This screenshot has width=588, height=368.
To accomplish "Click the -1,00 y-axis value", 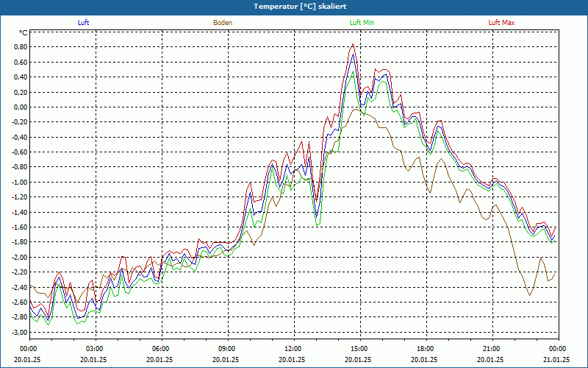I will click(x=21, y=182).
